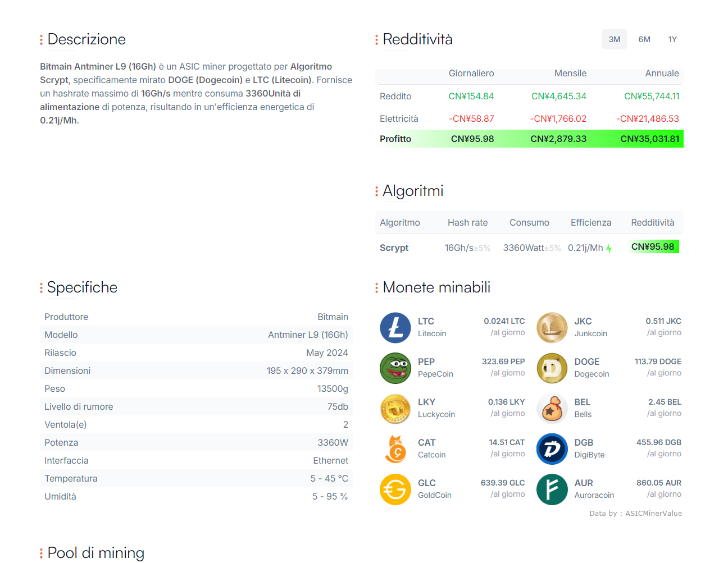The image size is (728, 563).
Task: Switch to the 1Y profitability period
Action: coord(672,39)
